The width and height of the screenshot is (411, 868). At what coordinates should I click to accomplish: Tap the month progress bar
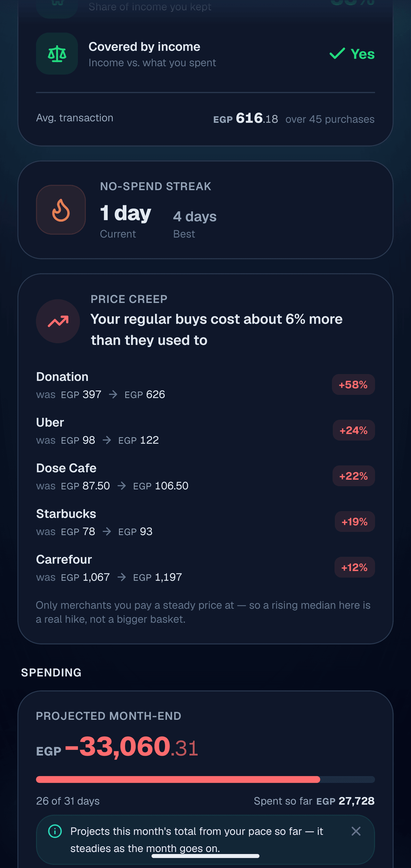205,779
